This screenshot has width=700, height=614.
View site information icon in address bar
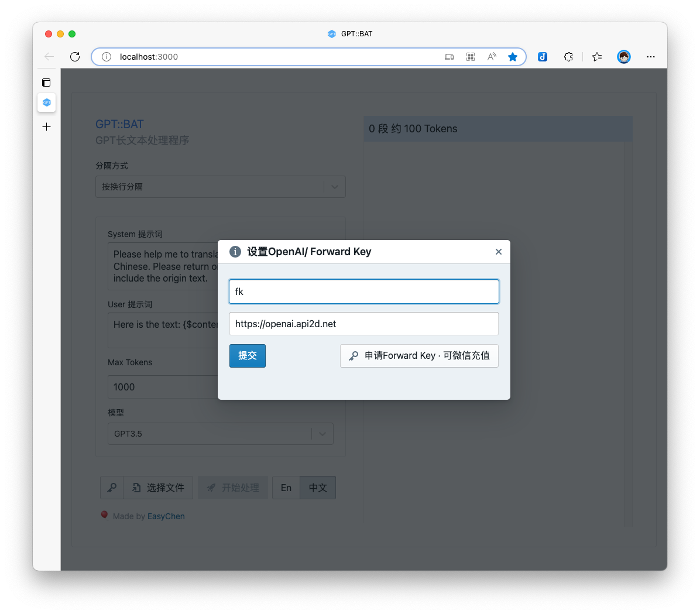(x=107, y=57)
